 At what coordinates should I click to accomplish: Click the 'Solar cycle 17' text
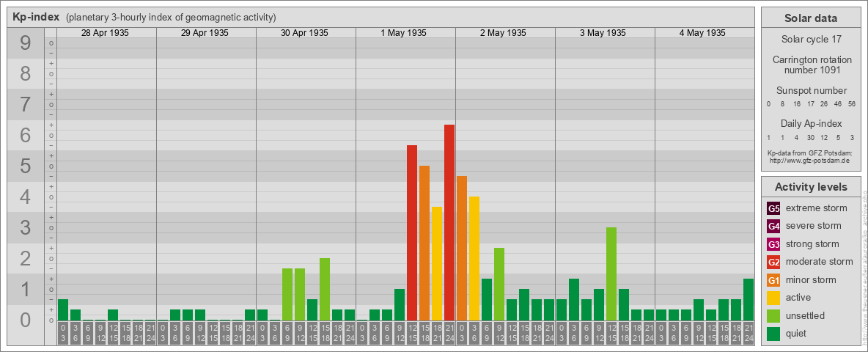pos(811,40)
